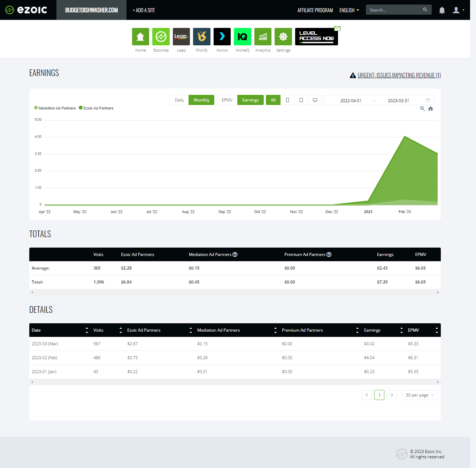Click the $7.29 total earnings value
The image size is (476, 468).
pyautogui.click(x=382, y=282)
